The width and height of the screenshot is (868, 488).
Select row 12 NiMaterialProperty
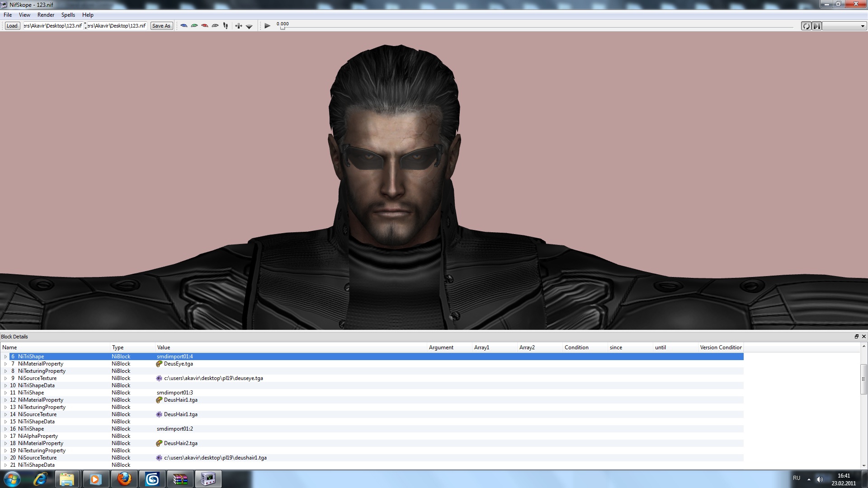point(372,400)
